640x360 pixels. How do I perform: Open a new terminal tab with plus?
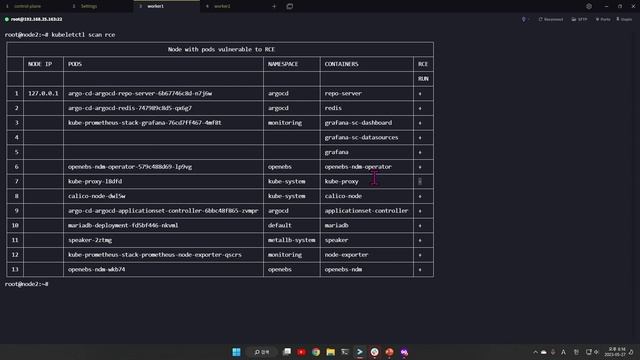[x=274, y=6]
